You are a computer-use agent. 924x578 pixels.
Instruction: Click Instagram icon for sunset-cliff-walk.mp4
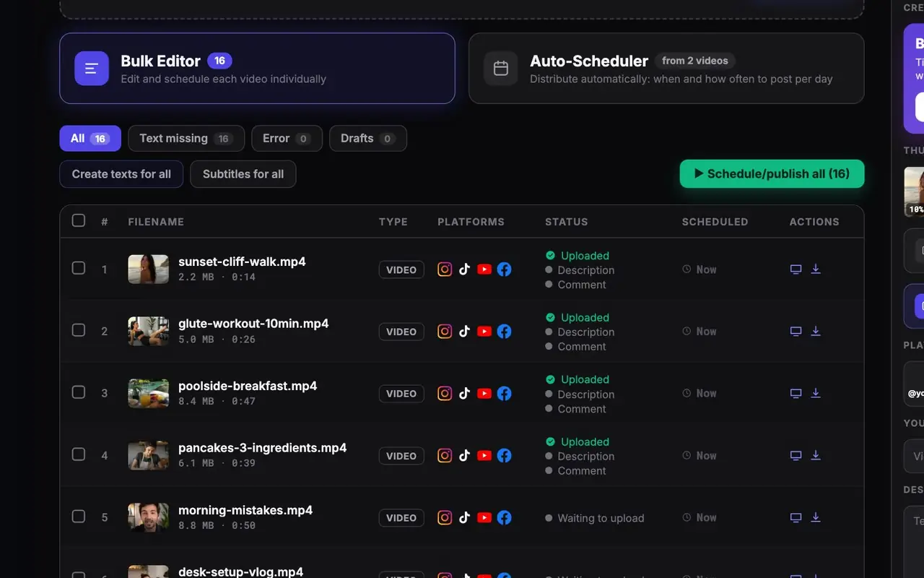coord(445,269)
